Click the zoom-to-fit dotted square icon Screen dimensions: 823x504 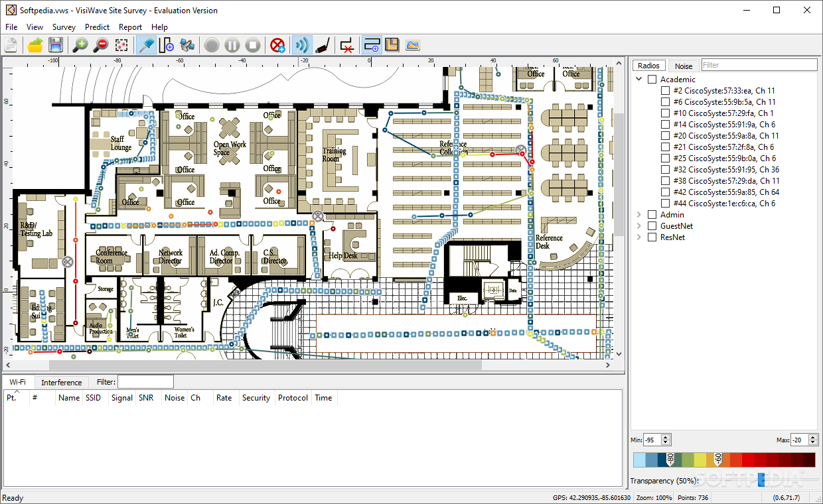click(121, 45)
